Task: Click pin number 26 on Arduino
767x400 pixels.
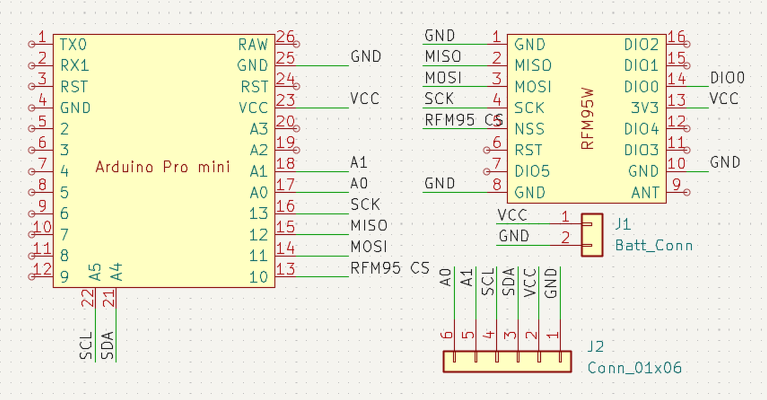Action: [x=286, y=37]
